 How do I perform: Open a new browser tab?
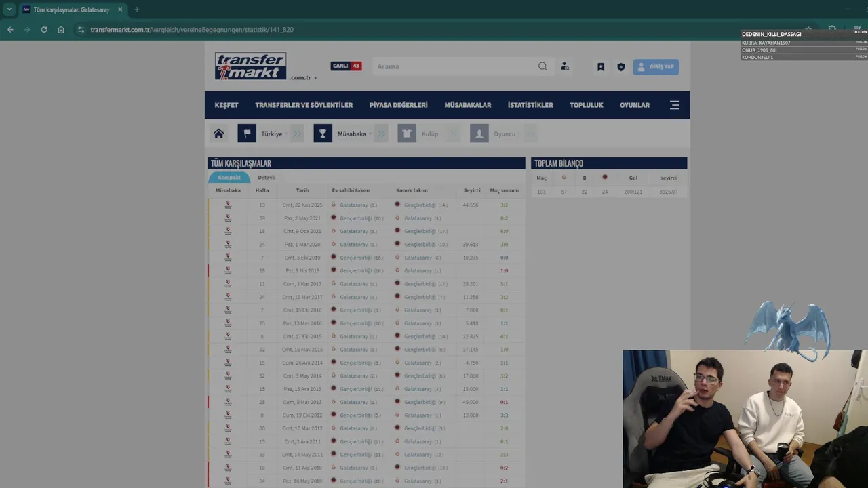(137, 9)
